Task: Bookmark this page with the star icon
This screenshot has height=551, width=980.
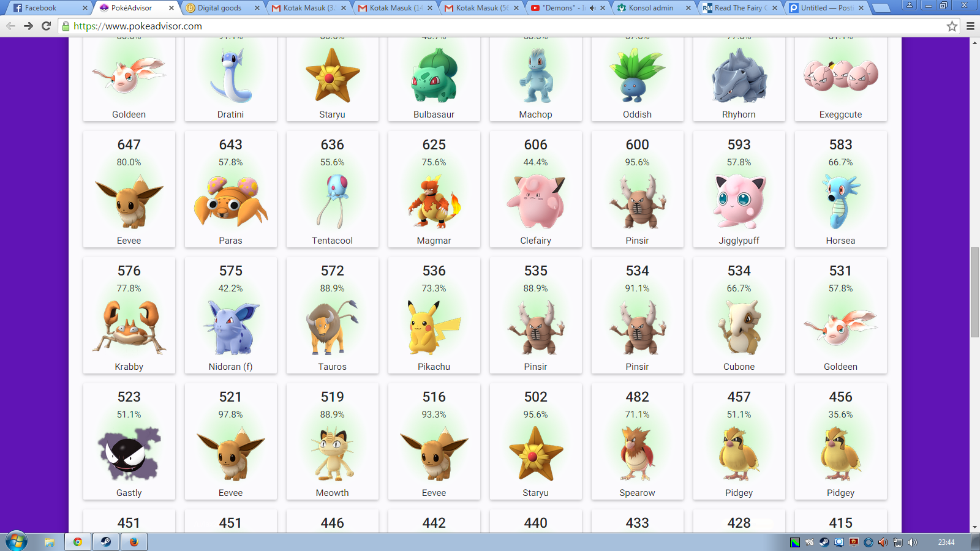Action: [952, 26]
